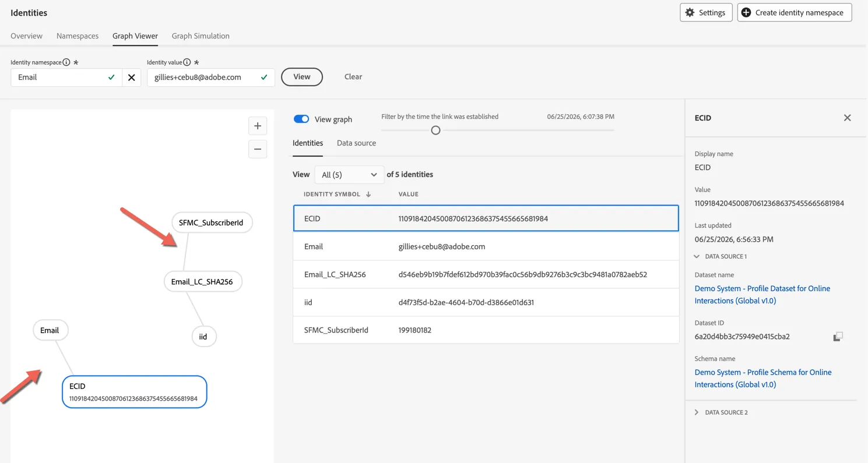The height and width of the screenshot is (463, 868).
Task: Click the Value column header
Action: [409, 194]
